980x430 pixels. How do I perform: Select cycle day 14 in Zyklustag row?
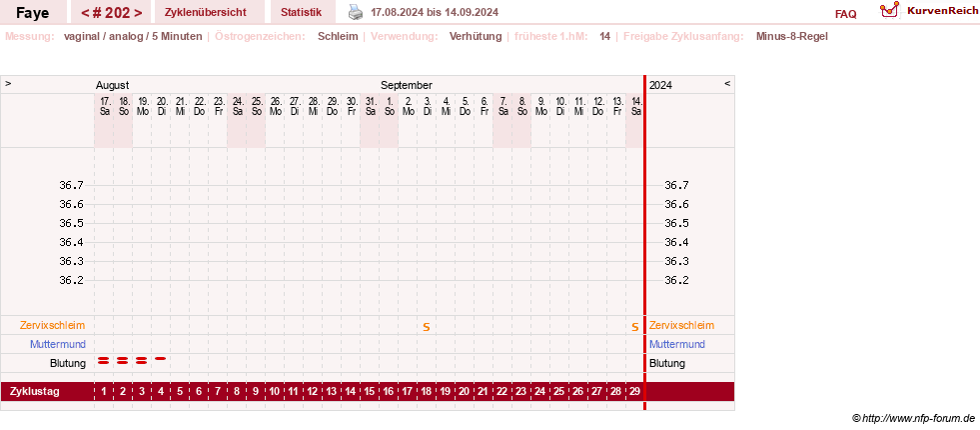tap(350, 392)
